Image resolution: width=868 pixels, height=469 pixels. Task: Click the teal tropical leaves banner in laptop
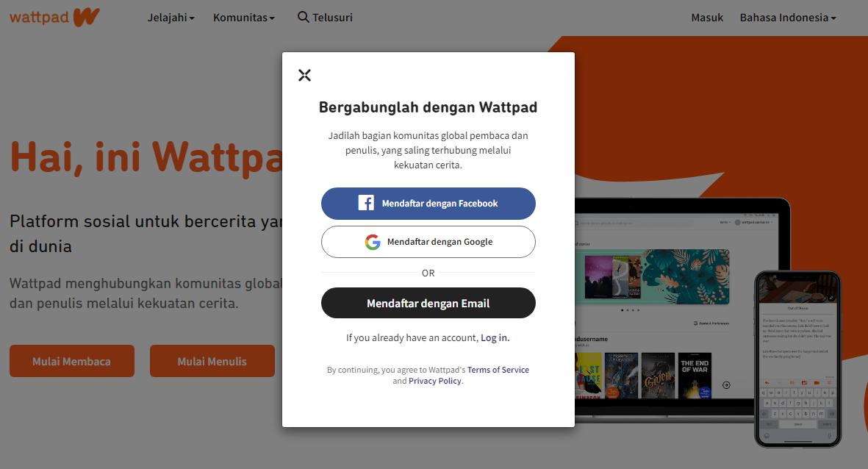coord(684,276)
